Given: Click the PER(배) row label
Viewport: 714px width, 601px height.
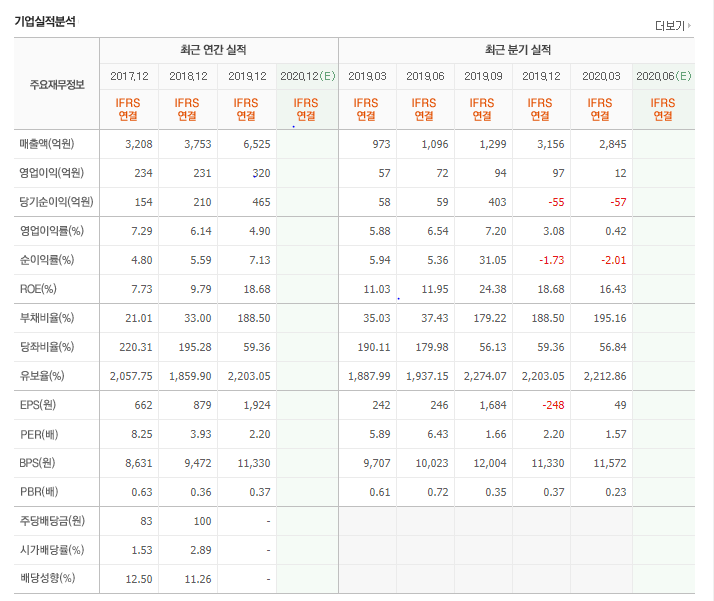Looking at the screenshot, I should (x=39, y=434).
